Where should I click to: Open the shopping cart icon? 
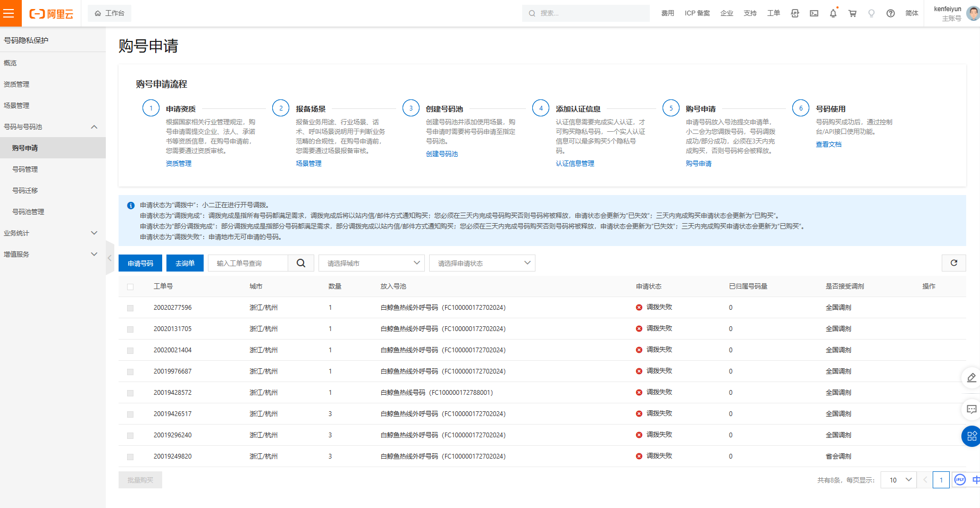[852, 13]
